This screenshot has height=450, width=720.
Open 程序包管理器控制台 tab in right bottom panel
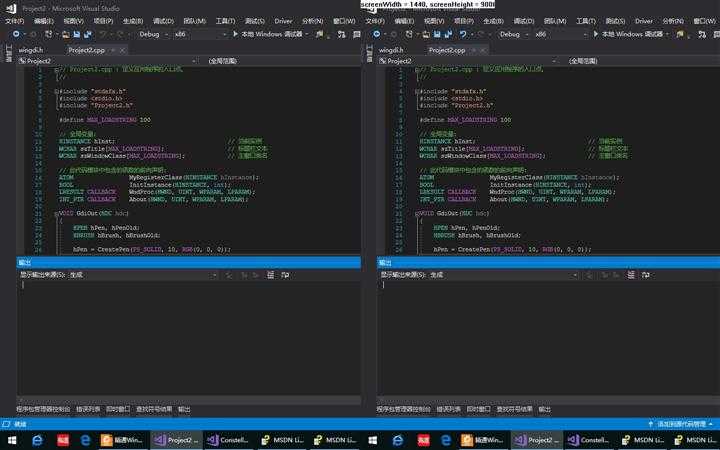pyautogui.click(x=404, y=409)
